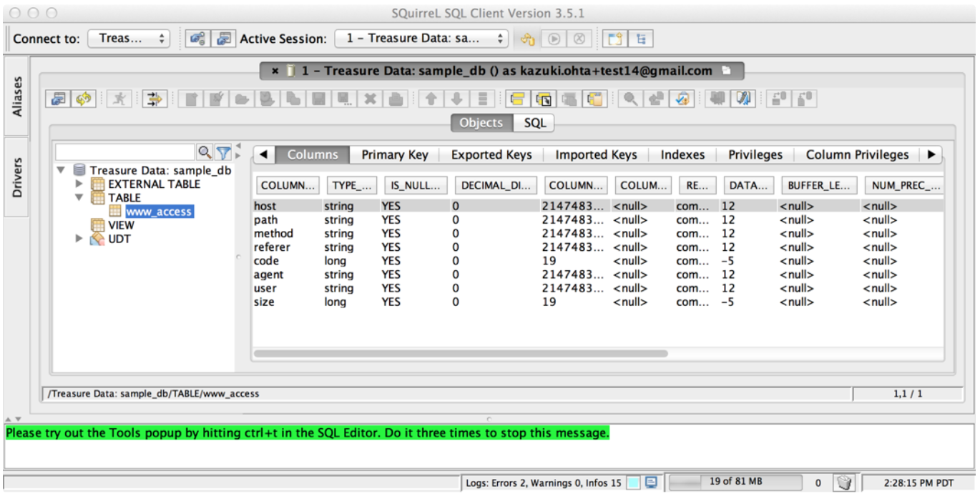This screenshot has width=980, height=496.
Task: Click the horizontal scrollbar under columns table
Action: [x=460, y=353]
